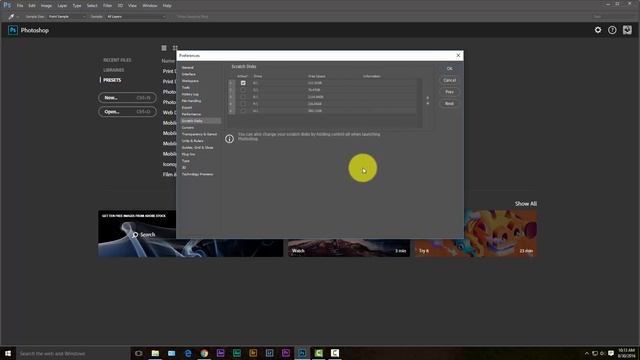
Task: Click Next button in Preferences
Action: [x=449, y=104]
